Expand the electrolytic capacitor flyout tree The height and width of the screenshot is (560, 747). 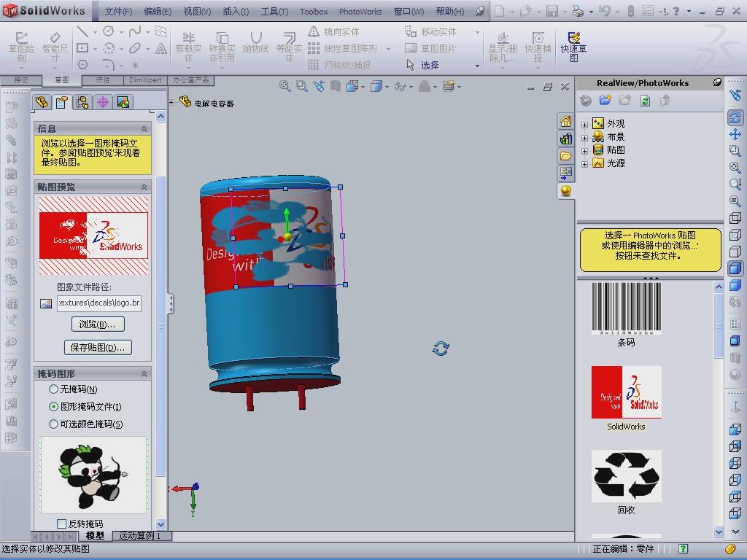(171, 102)
